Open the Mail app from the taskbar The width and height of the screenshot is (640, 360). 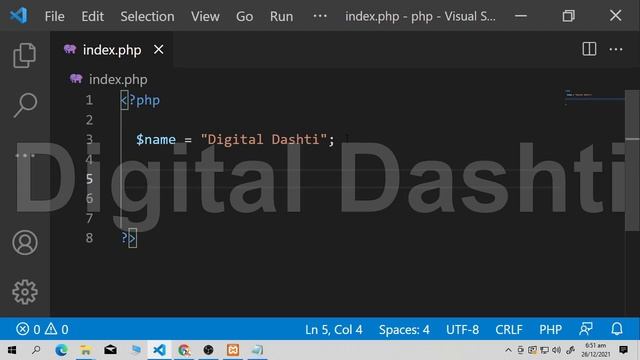(110, 350)
